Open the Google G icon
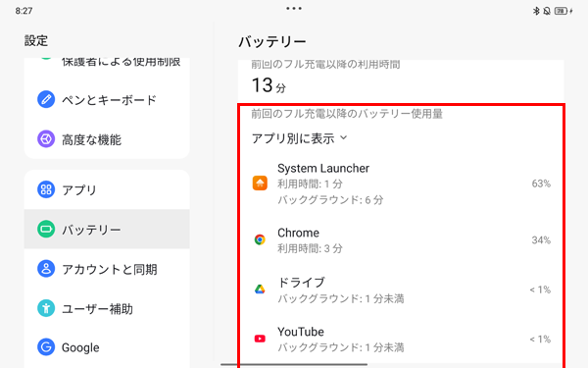 pos(46,347)
